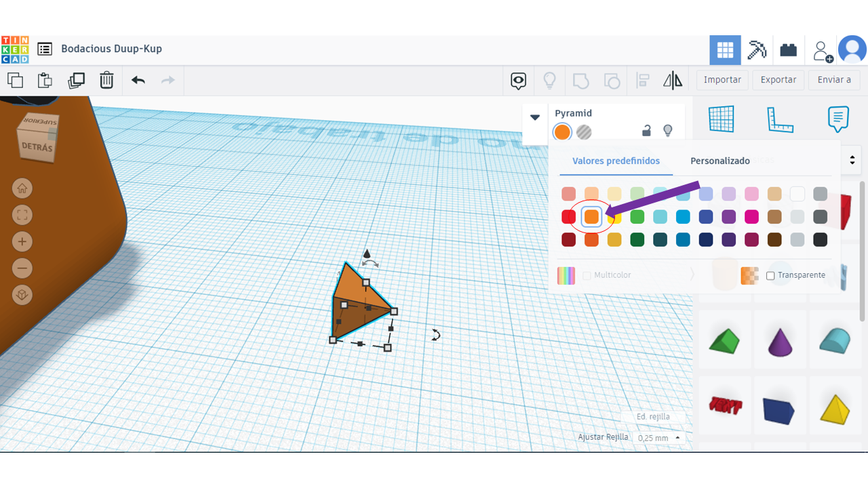Screen dimensions: 868x488
Task: Select the green Roof shape
Action: (x=725, y=340)
